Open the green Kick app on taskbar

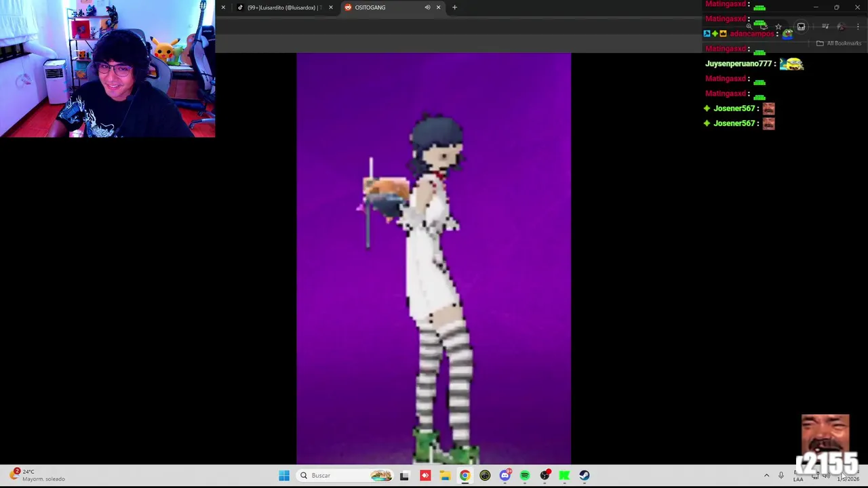564,476
